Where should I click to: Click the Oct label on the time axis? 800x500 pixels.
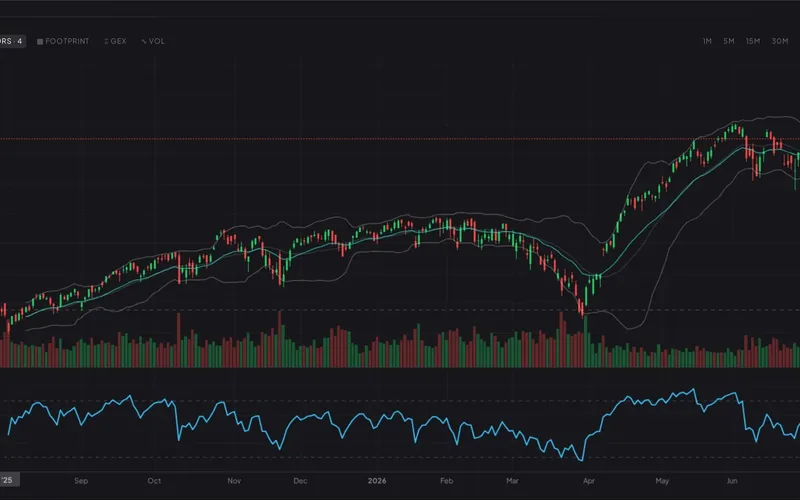click(154, 481)
